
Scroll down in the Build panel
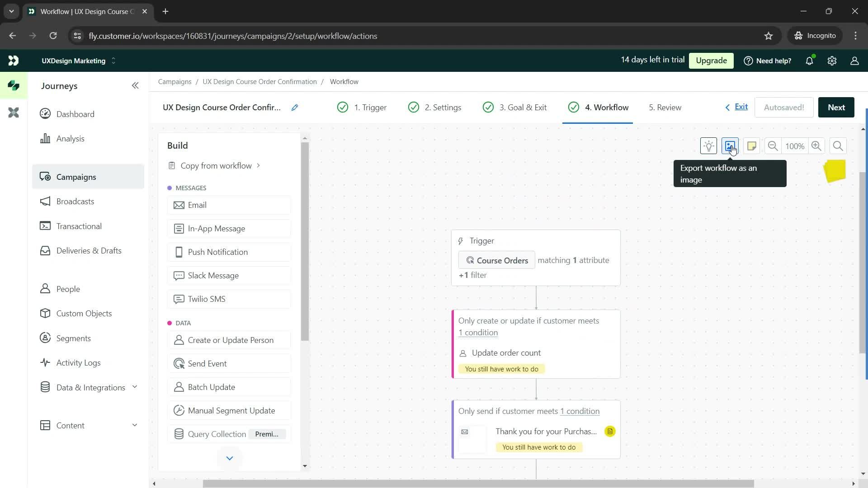pyautogui.click(x=229, y=459)
